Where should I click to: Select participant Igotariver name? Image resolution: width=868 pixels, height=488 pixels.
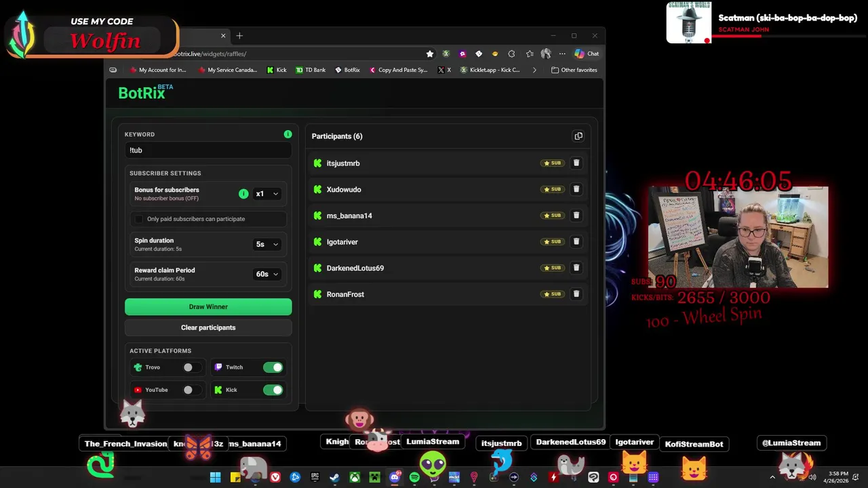point(342,242)
